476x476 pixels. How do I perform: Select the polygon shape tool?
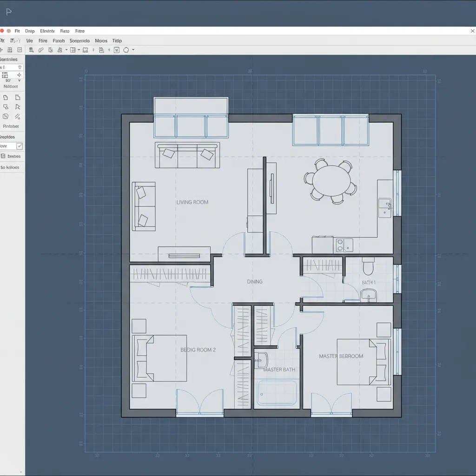(126, 50)
